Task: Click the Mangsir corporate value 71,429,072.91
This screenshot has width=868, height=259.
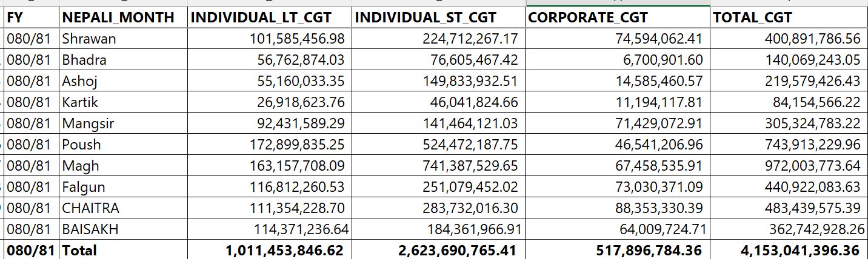Action: pyautogui.click(x=659, y=124)
